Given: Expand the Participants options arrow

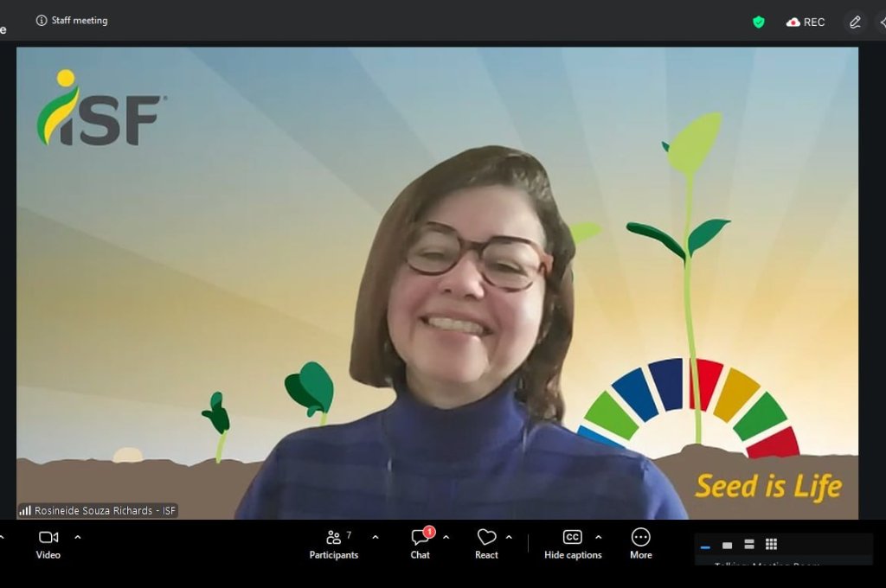Looking at the screenshot, I should pos(375,537).
